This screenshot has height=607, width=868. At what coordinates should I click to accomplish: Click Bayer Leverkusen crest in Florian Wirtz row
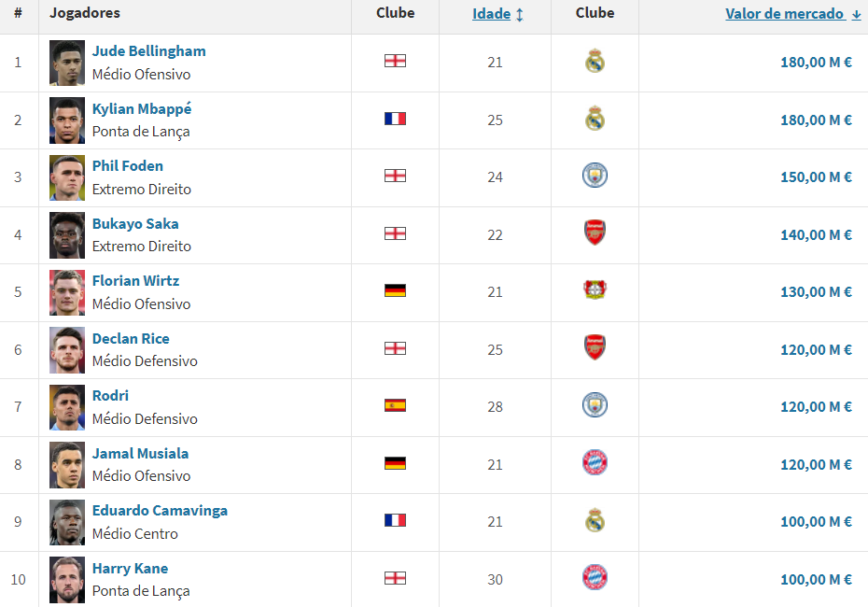tap(595, 289)
